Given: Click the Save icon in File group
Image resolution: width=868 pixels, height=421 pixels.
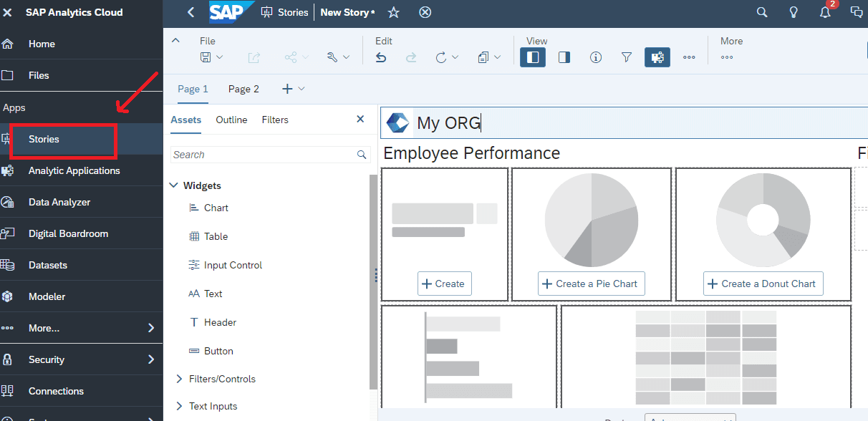Looking at the screenshot, I should point(206,57).
